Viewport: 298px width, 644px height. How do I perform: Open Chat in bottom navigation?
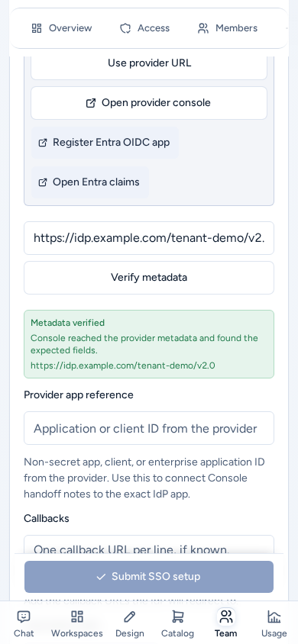24,623
